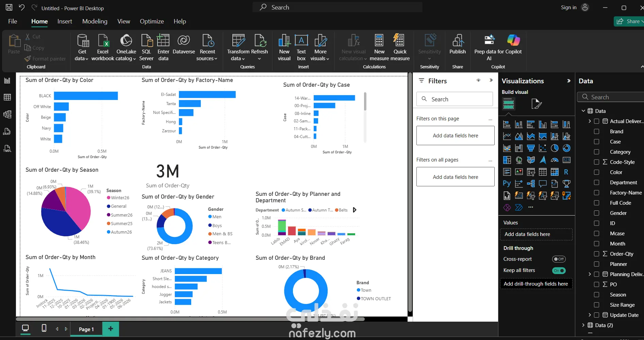Switch to Table view in left sidebar

point(7,98)
